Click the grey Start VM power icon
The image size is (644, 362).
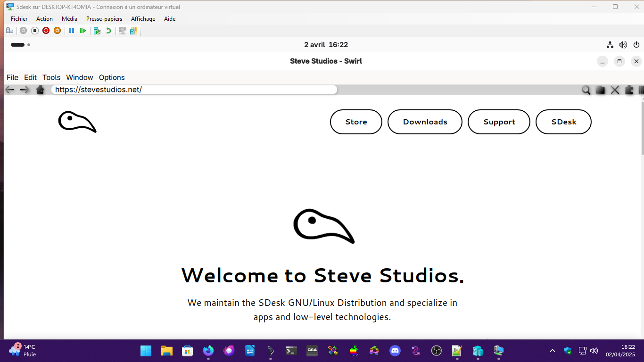23,31
